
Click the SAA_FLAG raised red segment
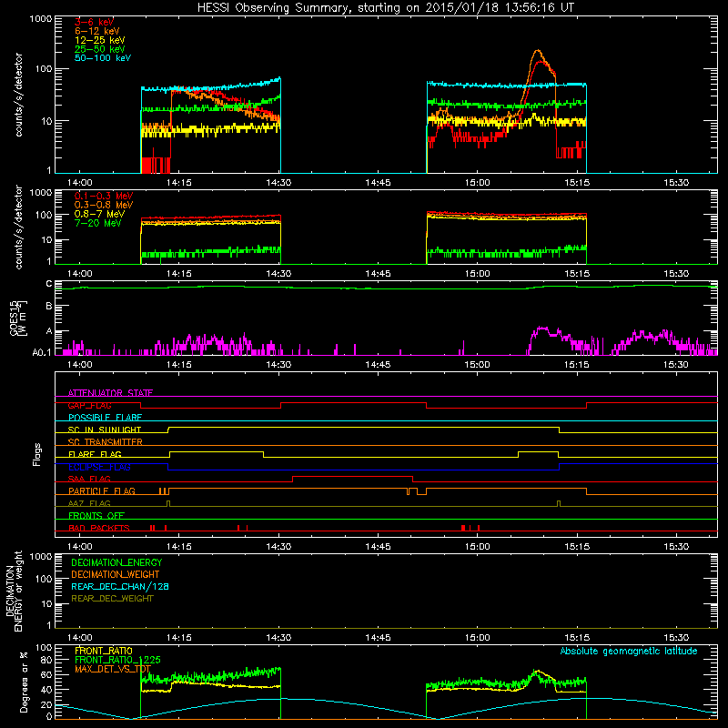(353, 476)
